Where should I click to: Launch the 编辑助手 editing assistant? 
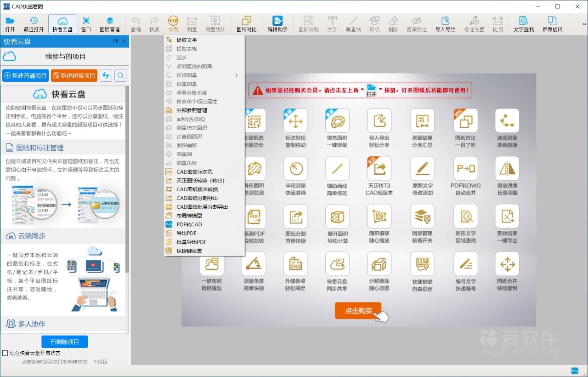point(277,23)
